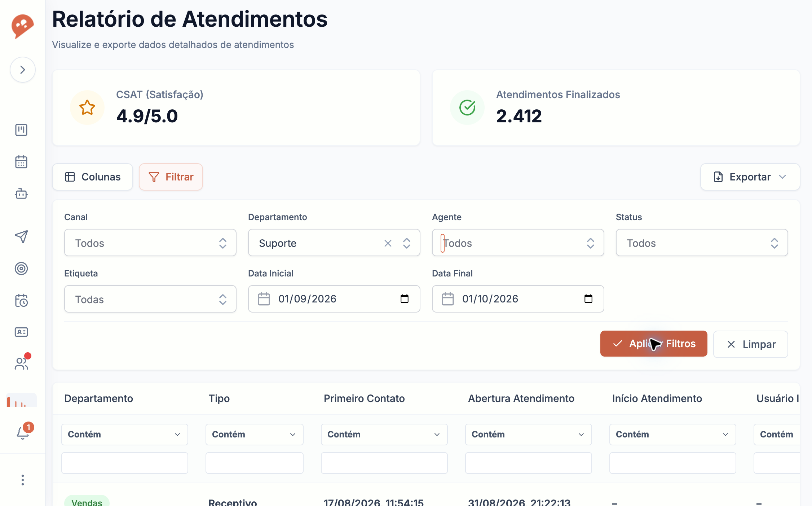This screenshot has width=812, height=506.
Task: Open Contém dropdown under Início Atendimento column
Action: 673,435
